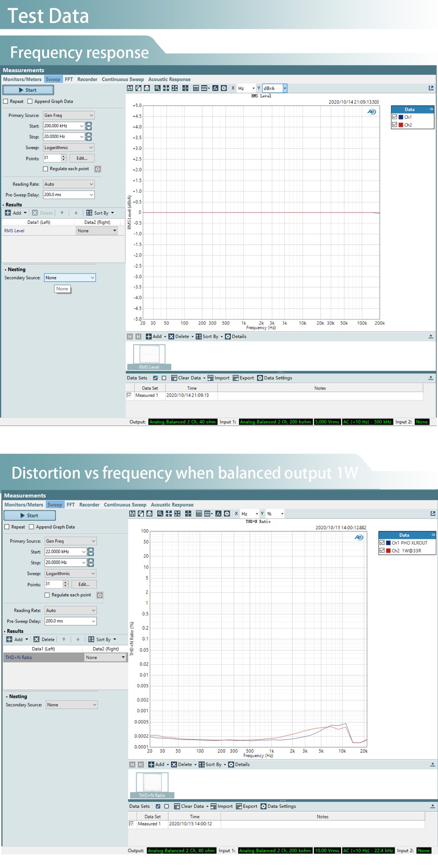Open the fx function icon in the THD+N Ratio graph toolbar
Screen dimensions: 438x868
218,514
